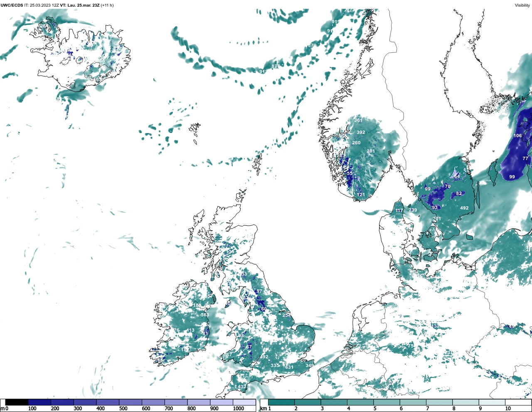The image size is (532, 412).
Task: Click the 'm' unit label on legend
Action: coord(2,409)
